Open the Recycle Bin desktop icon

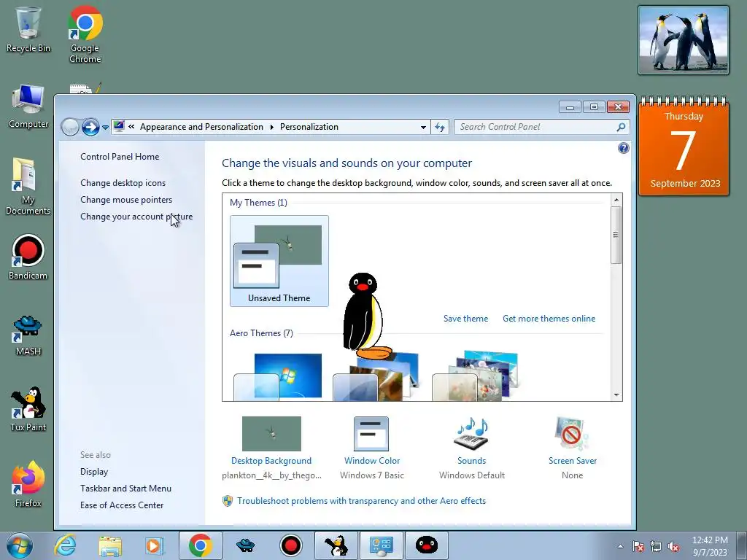28,29
